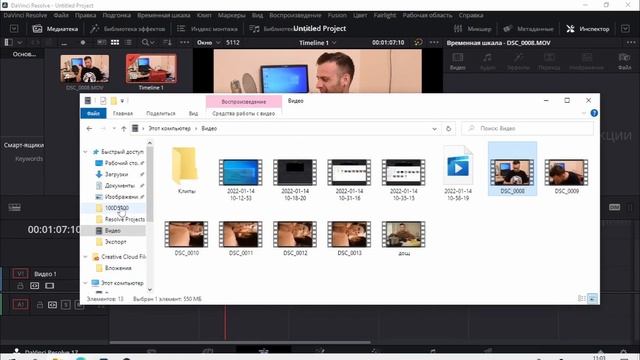This screenshot has height=360, width=640.
Task: Collapse Creative Cloud Files tree node
Action: [x=85, y=257]
